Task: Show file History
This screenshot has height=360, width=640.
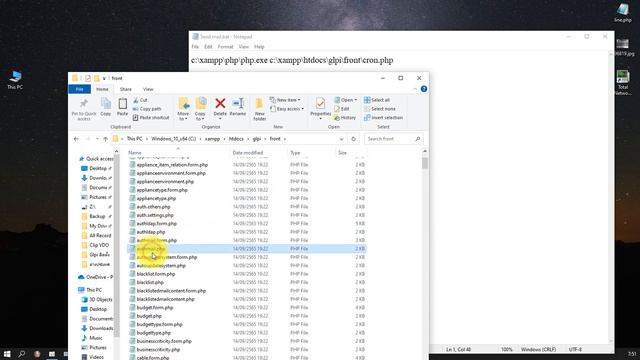Action: [x=345, y=118]
